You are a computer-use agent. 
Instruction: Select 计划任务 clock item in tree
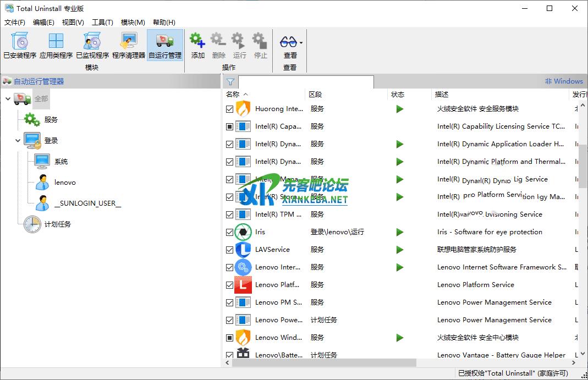(32, 224)
